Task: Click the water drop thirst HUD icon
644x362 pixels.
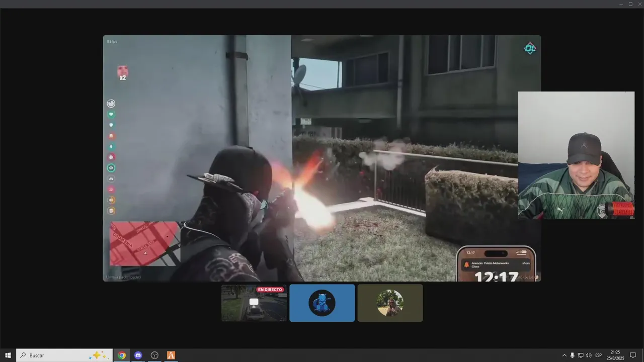Action: pyautogui.click(x=111, y=147)
